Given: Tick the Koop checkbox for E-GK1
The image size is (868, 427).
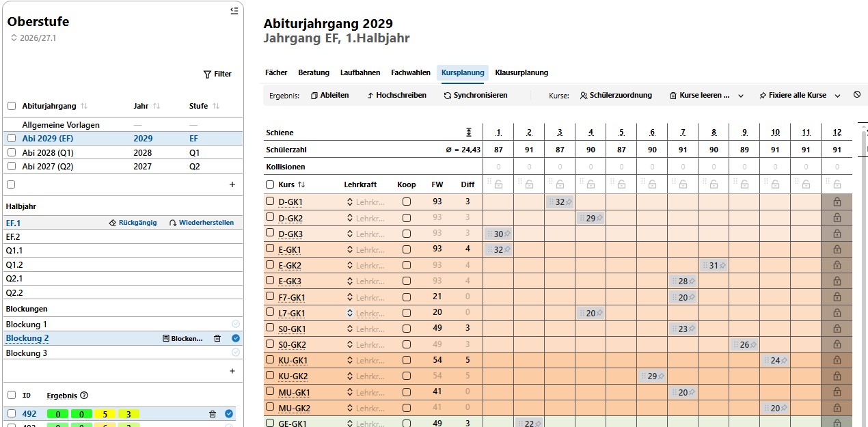Looking at the screenshot, I should [x=407, y=249].
